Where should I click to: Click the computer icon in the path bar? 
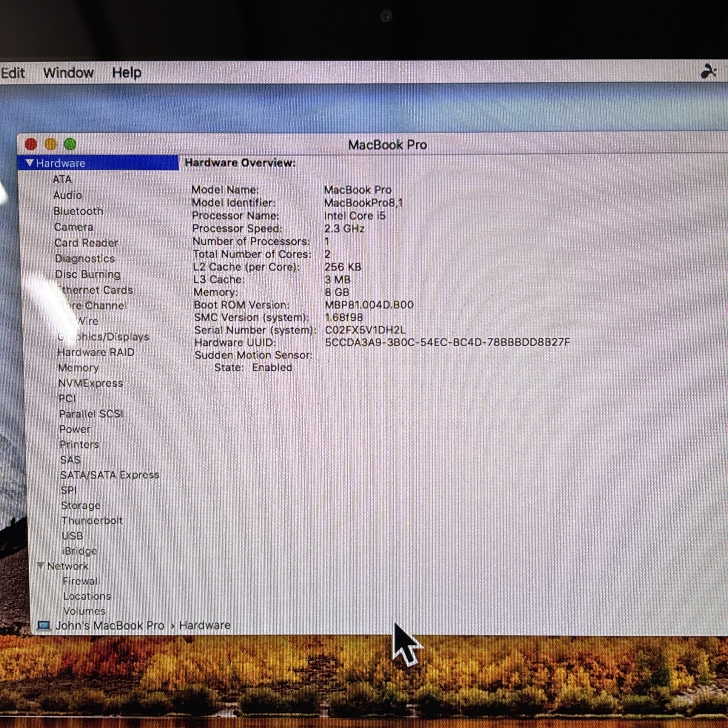[x=44, y=626]
